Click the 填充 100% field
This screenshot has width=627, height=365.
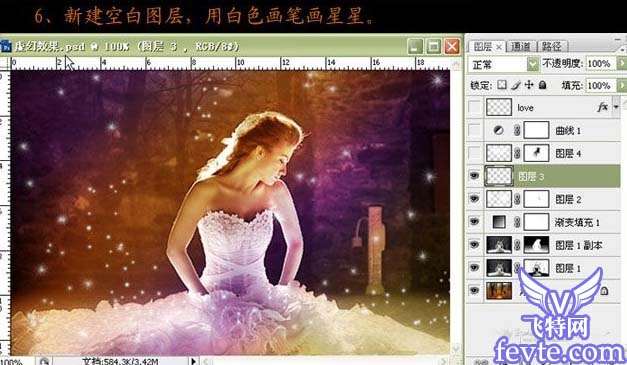[x=601, y=85]
